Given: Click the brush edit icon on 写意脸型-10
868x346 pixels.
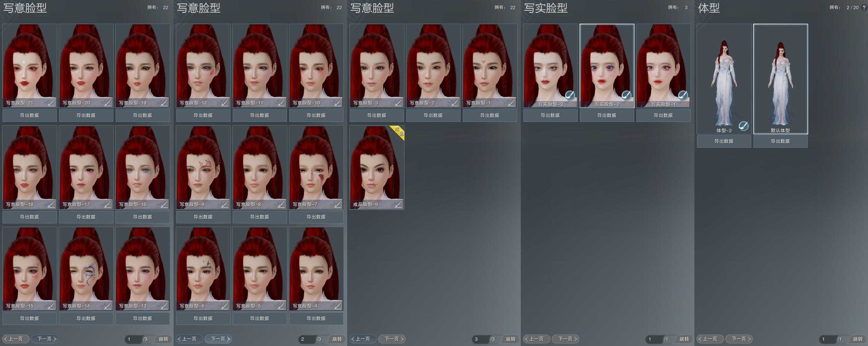Looking at the screenshot, I should pyautogui.click(x=338, y=102).
